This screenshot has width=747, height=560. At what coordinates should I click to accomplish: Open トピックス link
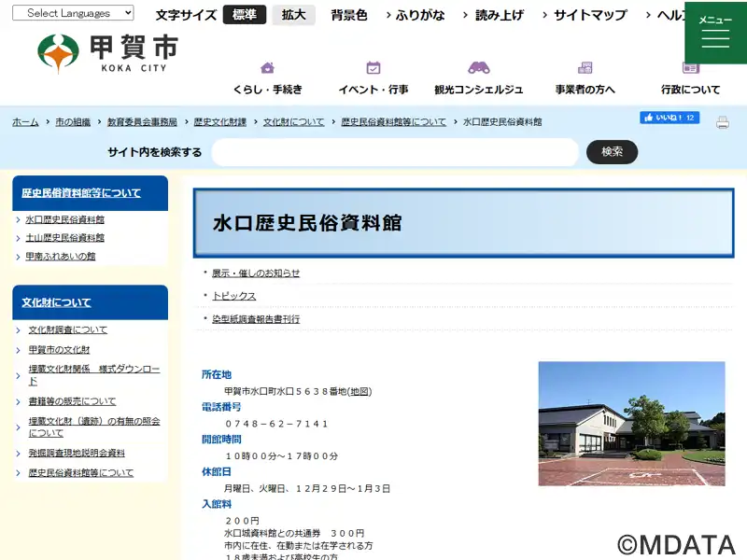tap(234, 296)
